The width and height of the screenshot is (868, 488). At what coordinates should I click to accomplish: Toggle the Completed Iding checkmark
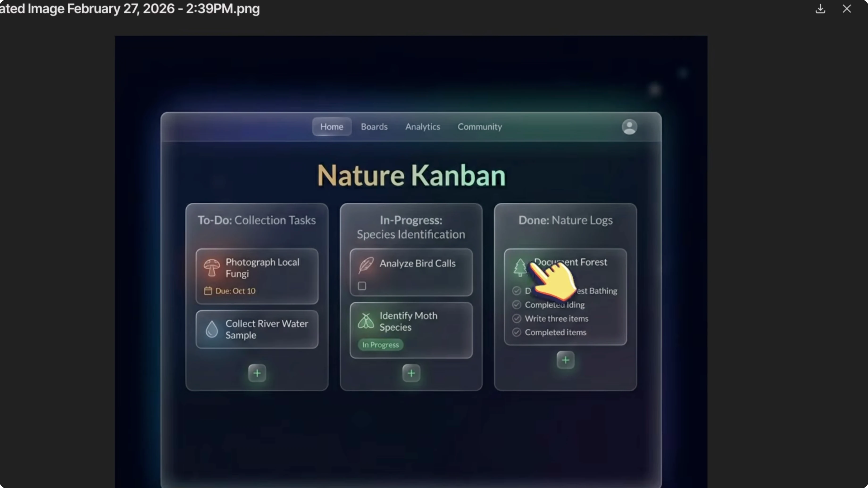coord(517,304)
